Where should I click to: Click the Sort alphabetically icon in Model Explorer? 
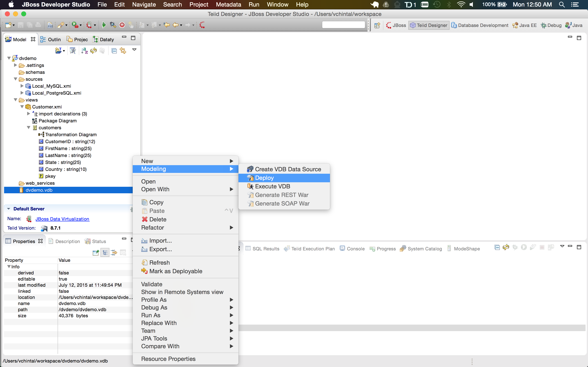tap(84, 51)
